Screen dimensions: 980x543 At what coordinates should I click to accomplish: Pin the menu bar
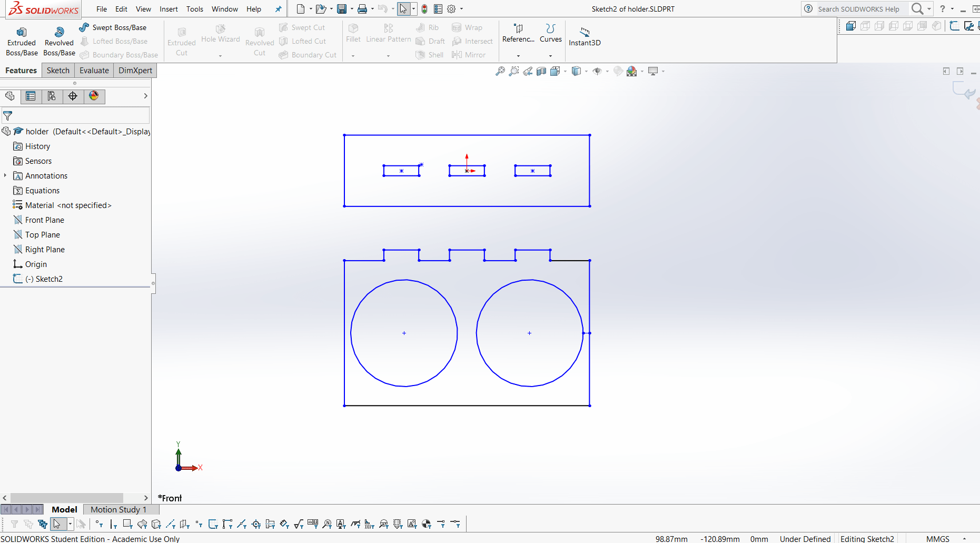click(279, 9)
